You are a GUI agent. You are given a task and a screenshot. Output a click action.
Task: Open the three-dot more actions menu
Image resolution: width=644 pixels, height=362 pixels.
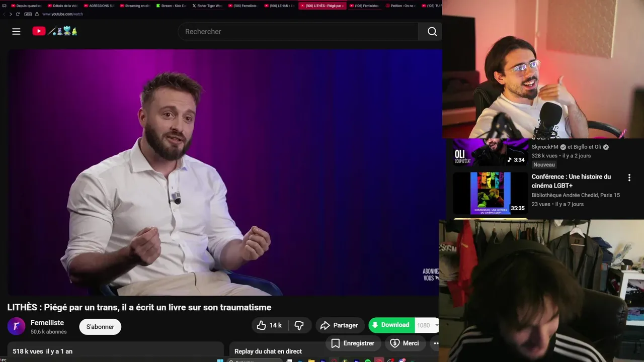[436, 343]
